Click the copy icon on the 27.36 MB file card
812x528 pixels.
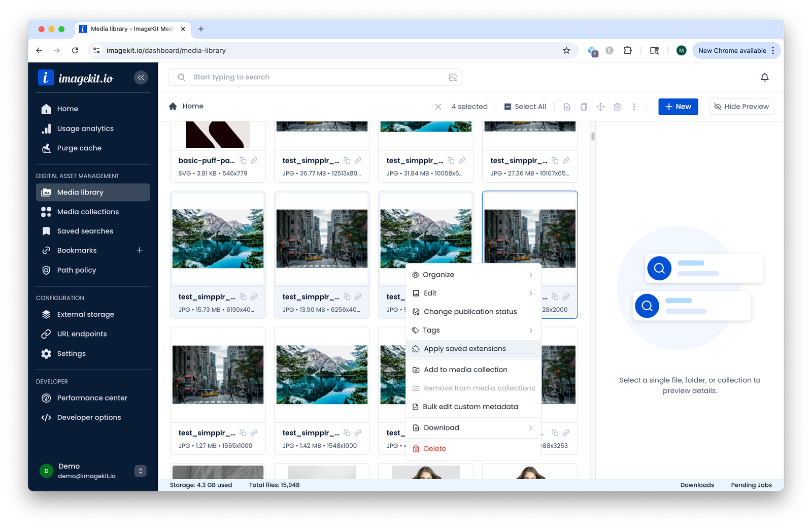555,160
